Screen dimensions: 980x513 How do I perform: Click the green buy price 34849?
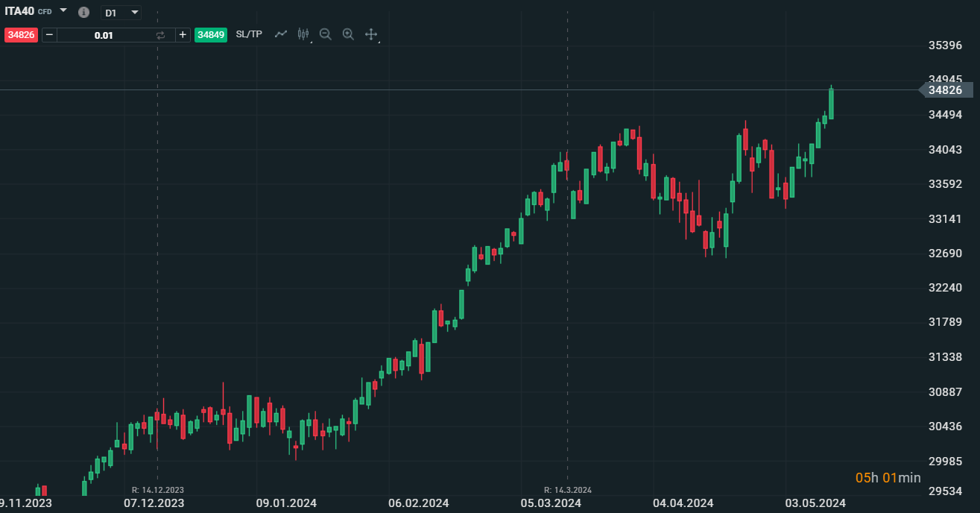211,35
